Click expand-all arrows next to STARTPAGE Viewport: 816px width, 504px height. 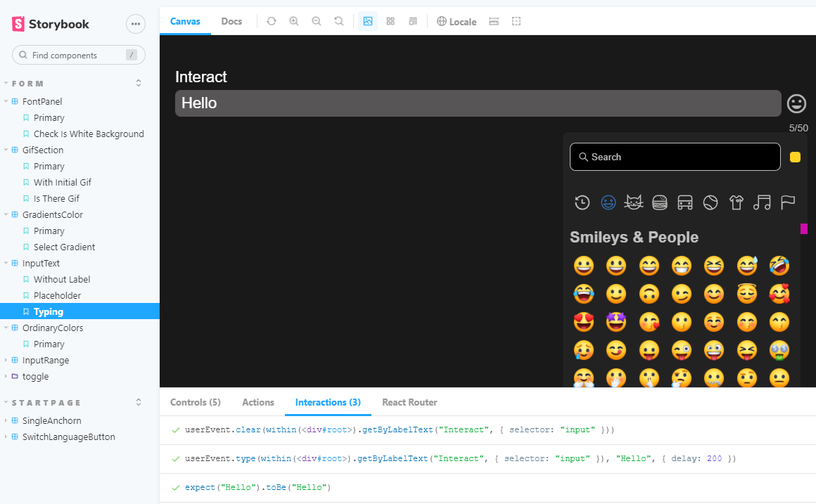click(x=139, y=402)
